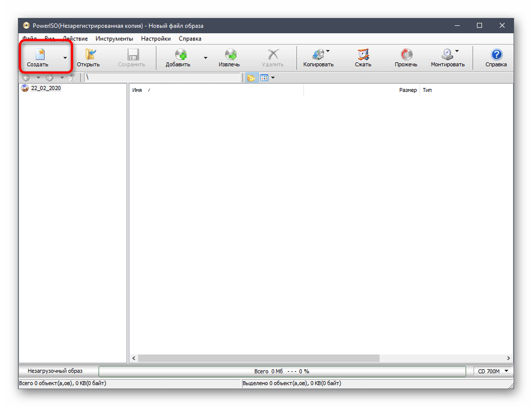Open the view mode dropdown arrow

click(273, 78)
